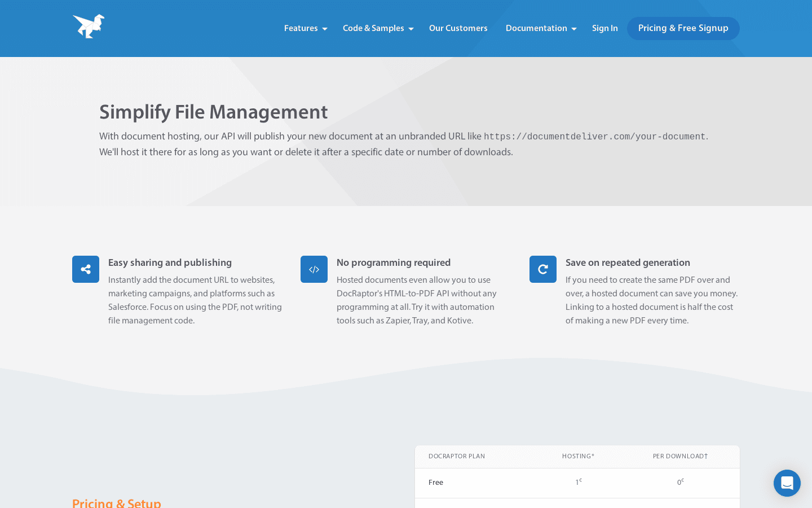Click the Pricing & Setup heading
Image resolution: width=812 pixels, height=508 pixels.
[x=116, y=503]
